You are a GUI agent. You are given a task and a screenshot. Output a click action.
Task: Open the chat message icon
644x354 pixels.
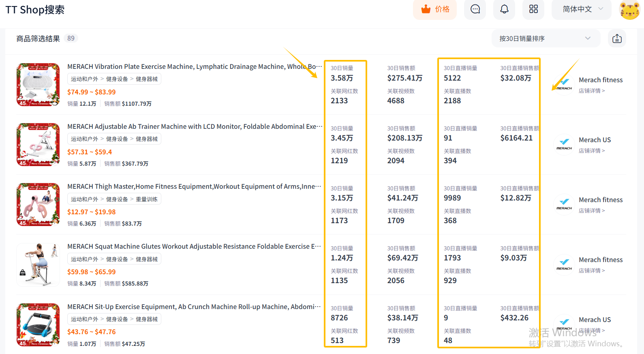coord(475,9)
